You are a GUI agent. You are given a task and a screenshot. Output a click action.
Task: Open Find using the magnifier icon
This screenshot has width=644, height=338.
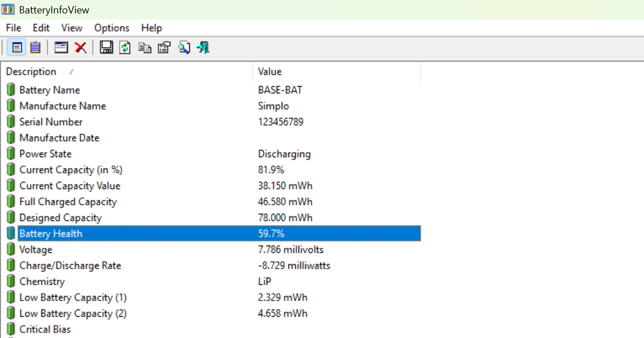coord(184,48)
